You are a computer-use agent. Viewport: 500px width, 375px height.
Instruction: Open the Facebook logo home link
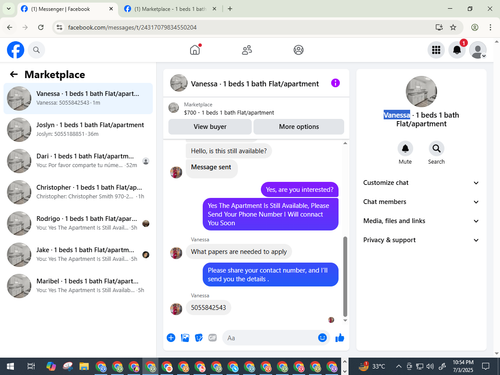pos(16,50)
